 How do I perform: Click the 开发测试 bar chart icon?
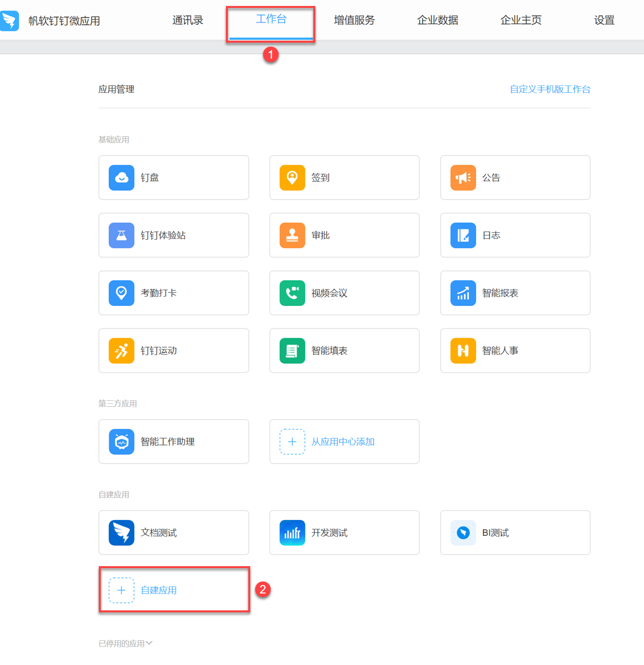tap(292, 532)
